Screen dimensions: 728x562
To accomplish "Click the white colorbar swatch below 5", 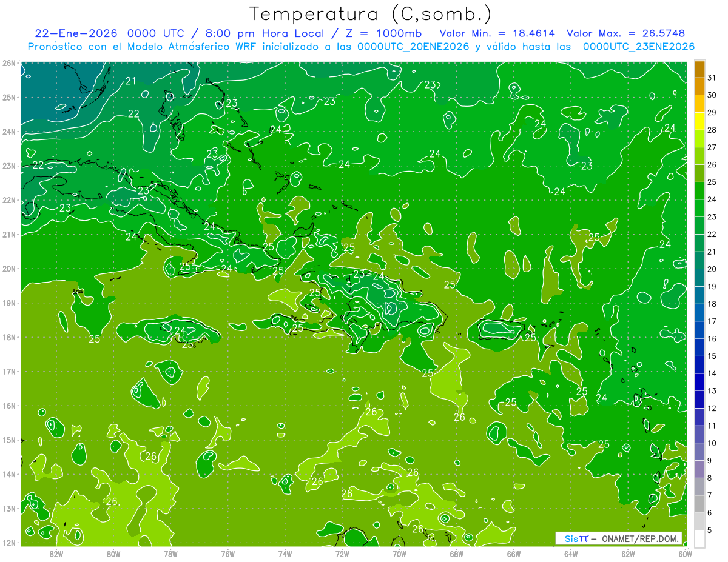I will coord(699,538).
